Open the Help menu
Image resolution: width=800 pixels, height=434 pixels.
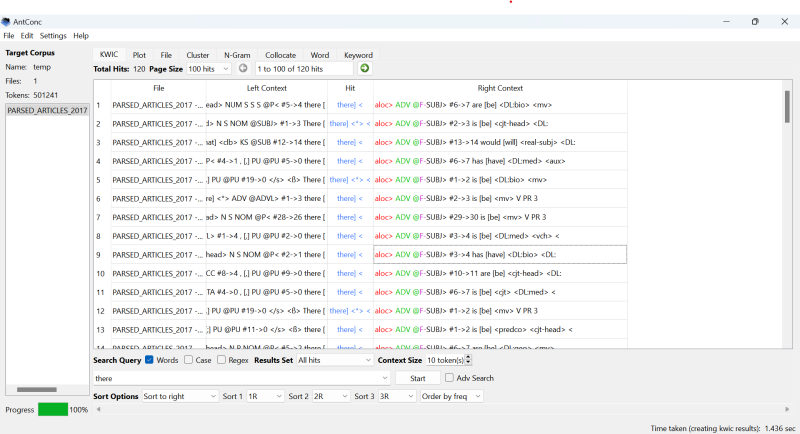click(81, 36)
